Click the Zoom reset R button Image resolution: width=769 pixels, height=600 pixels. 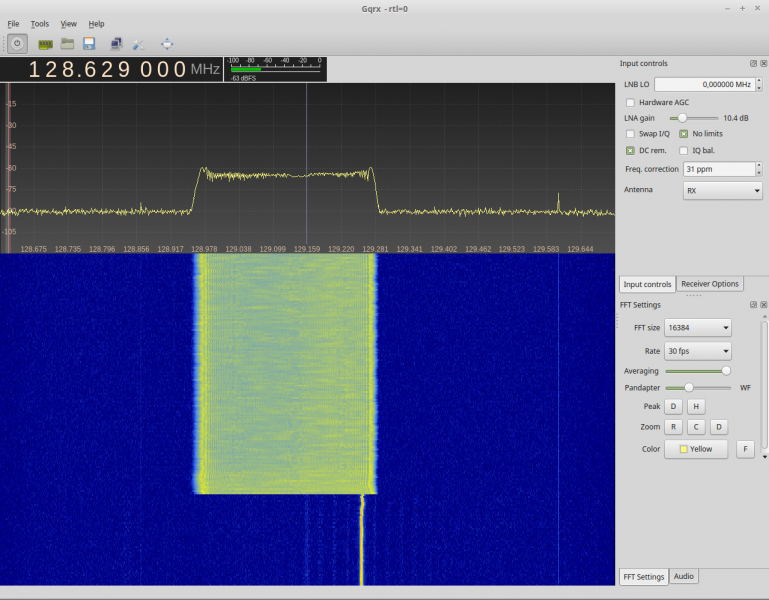pyautogui.click(x=674, y=426)
